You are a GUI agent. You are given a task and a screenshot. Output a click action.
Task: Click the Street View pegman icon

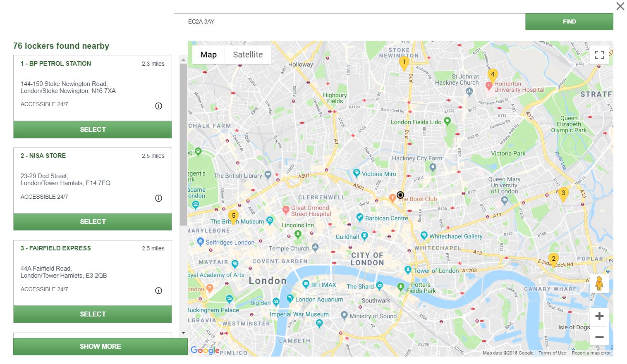click(599, 284)
